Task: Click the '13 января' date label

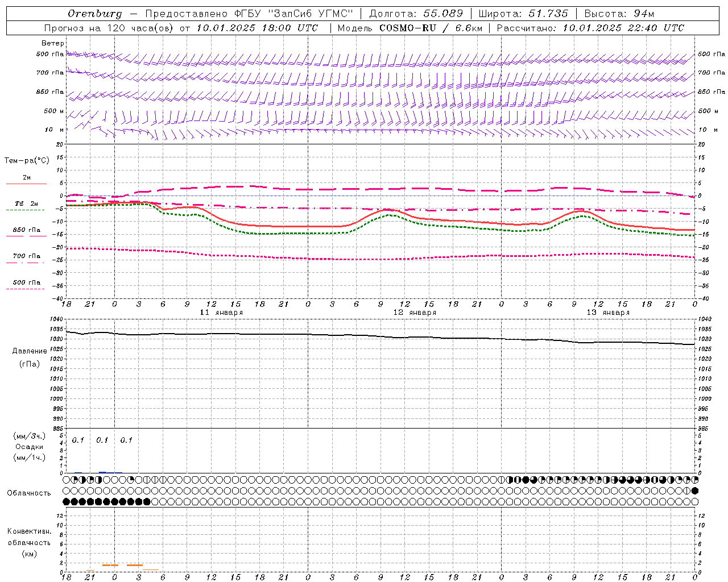Action: click(608, 313)
